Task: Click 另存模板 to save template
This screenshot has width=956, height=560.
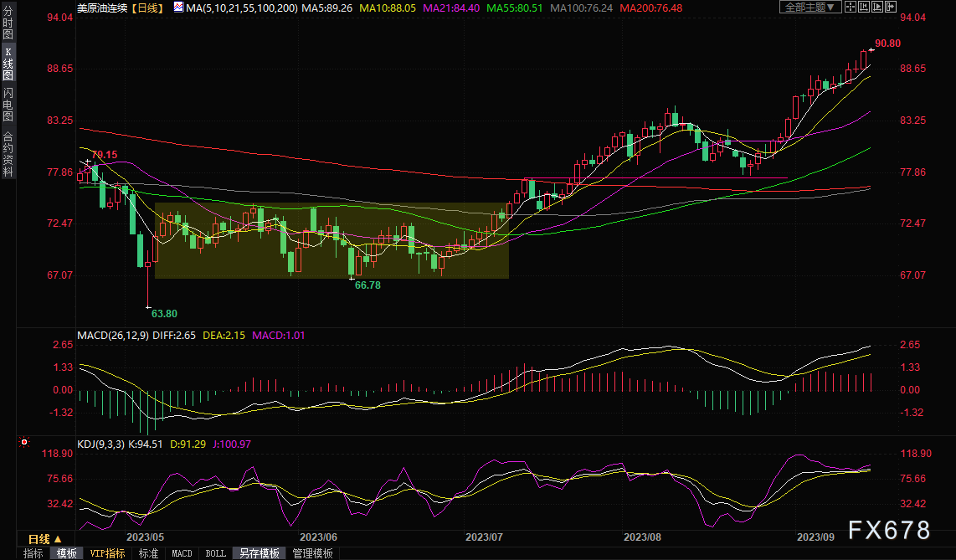Action: pos(259,553)
